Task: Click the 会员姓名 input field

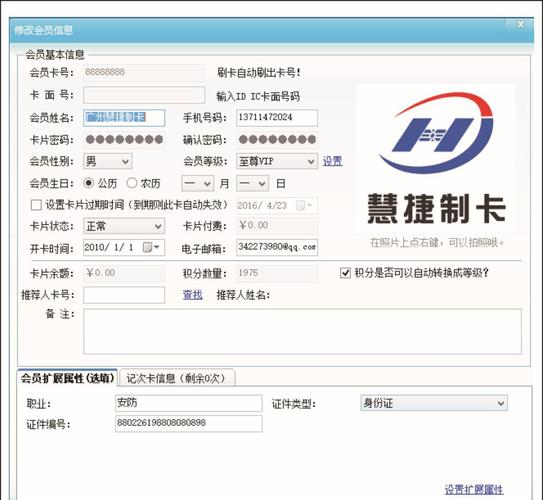Action: pos(124,118)
